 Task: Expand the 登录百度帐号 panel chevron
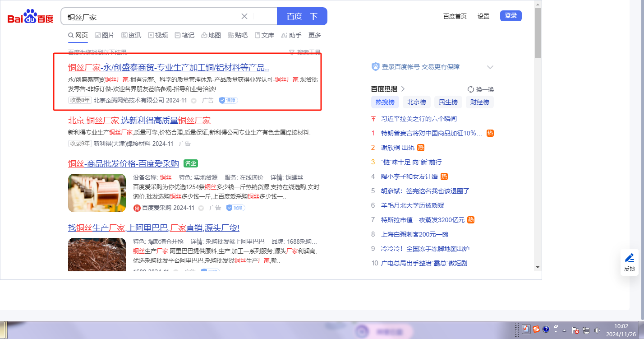point(490,67)
